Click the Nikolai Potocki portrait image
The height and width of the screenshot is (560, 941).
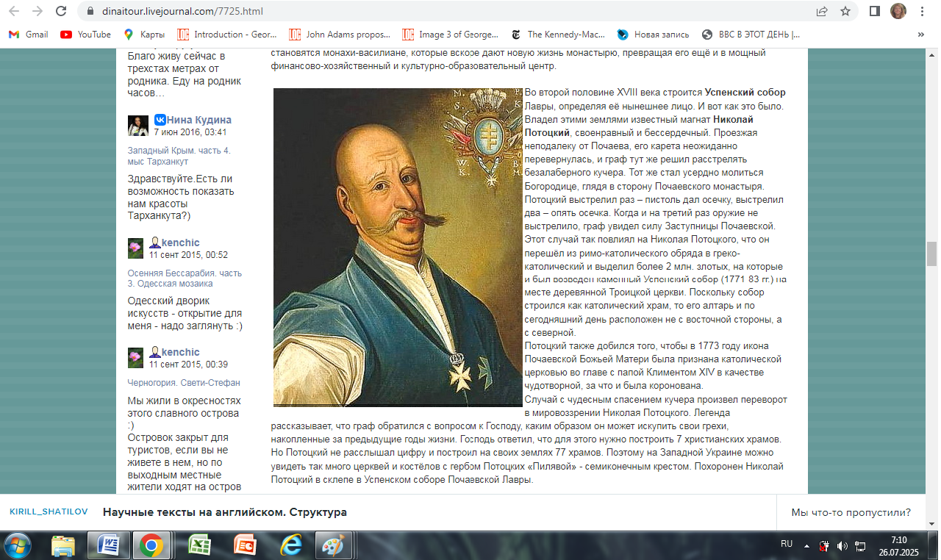coord(398,247)
